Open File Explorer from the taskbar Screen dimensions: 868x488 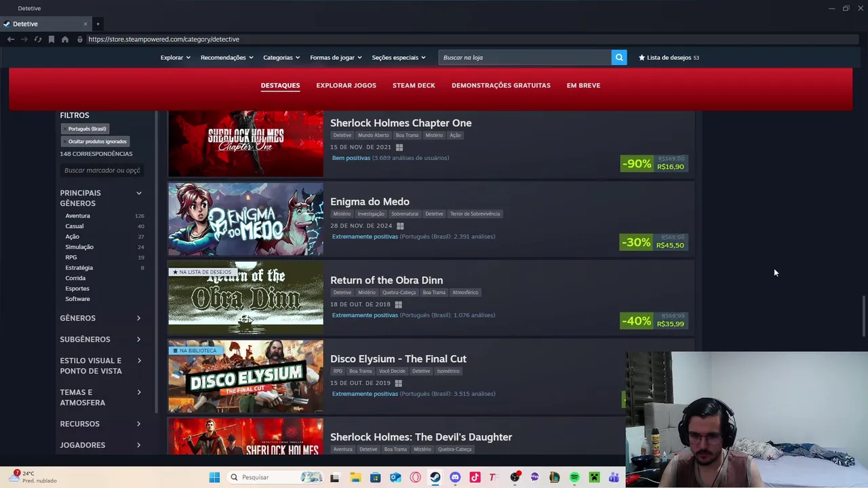355,477
